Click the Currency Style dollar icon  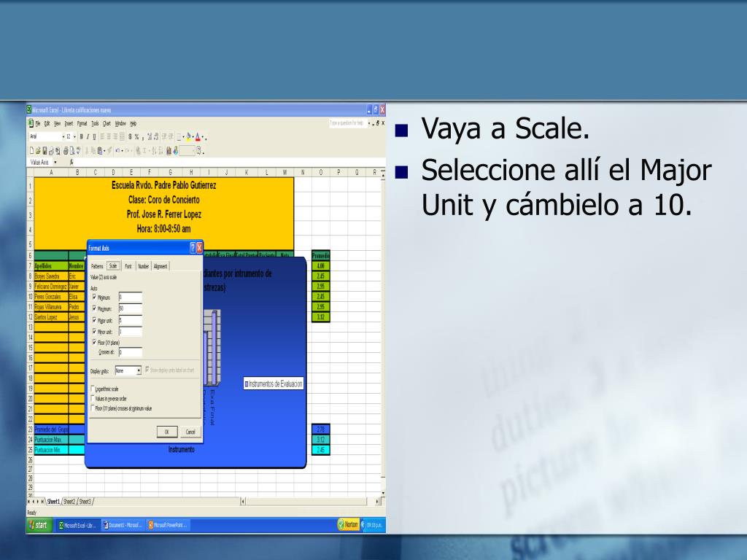130,136
